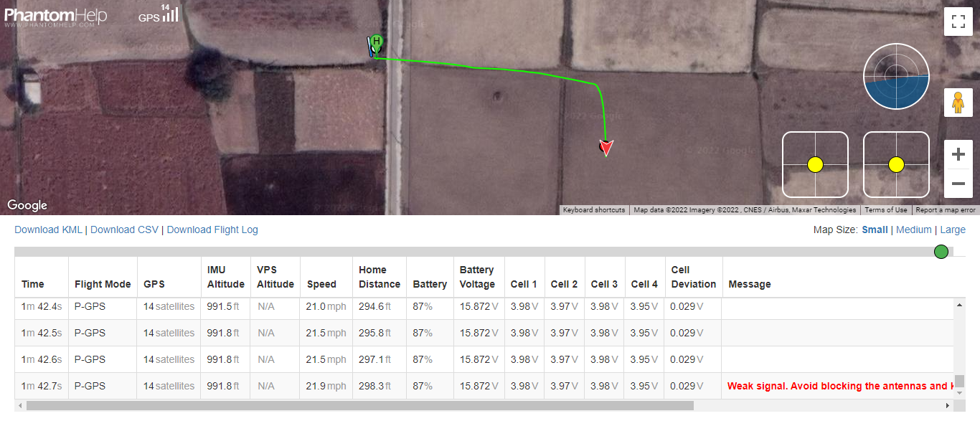The height and width of the screenshot is (421, 980).
Task: Click the green home point marker
Action: 377,43
